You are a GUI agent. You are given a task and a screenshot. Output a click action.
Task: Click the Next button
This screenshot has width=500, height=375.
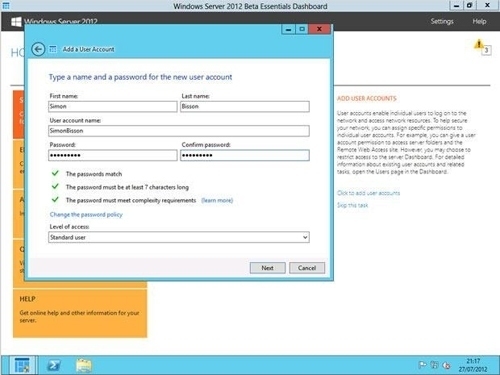267,268
